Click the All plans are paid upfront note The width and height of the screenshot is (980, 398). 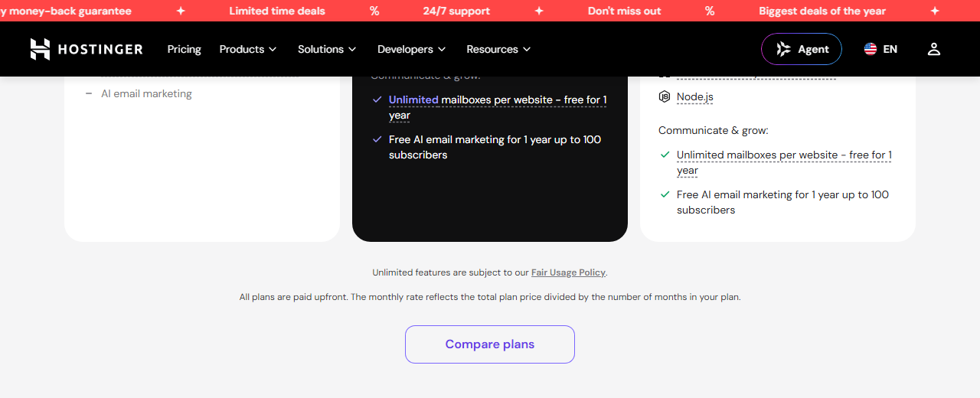pos(490,297)
